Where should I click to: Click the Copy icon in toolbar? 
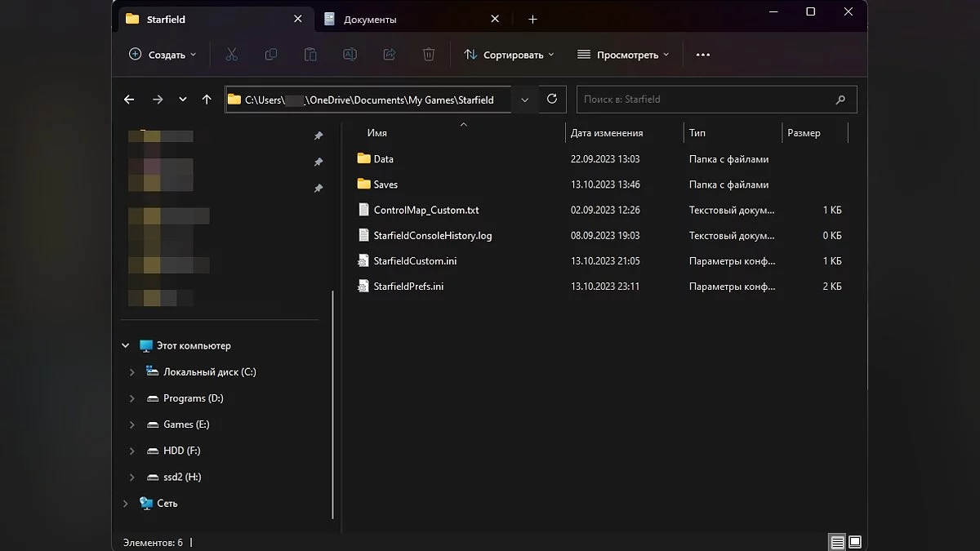click(271, 55)
